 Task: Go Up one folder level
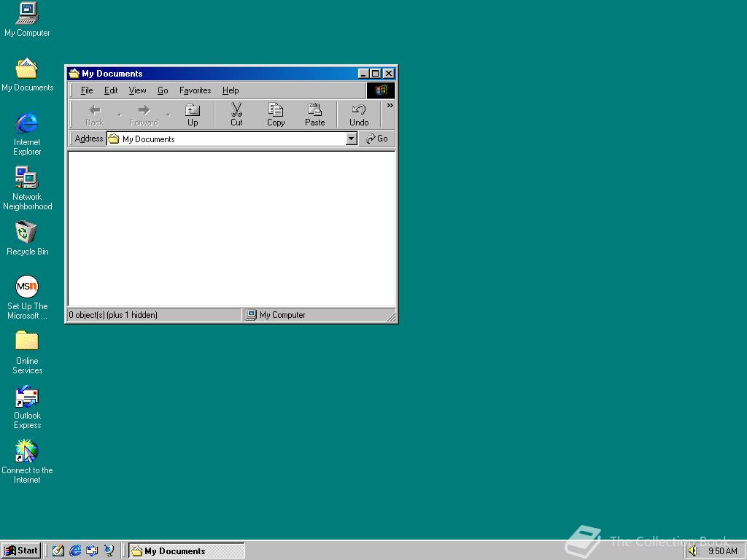click(x=193, y=115)
